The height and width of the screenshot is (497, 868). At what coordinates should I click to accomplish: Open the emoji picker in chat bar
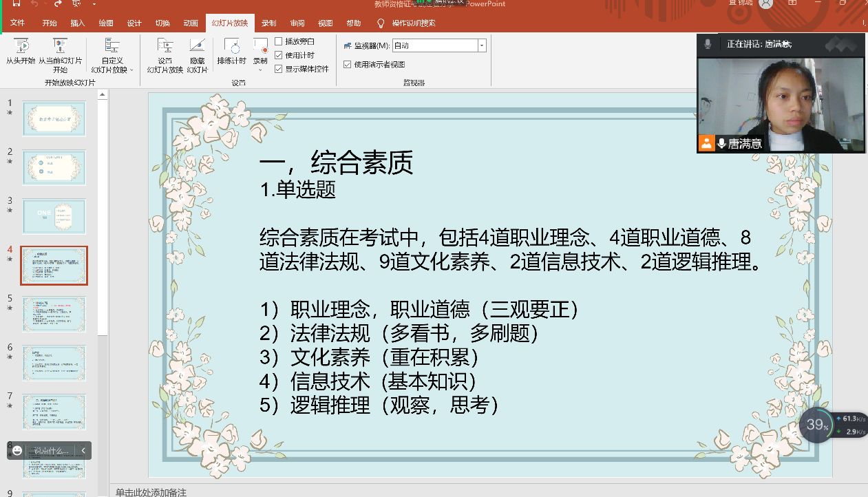click(x=17, y=451)
